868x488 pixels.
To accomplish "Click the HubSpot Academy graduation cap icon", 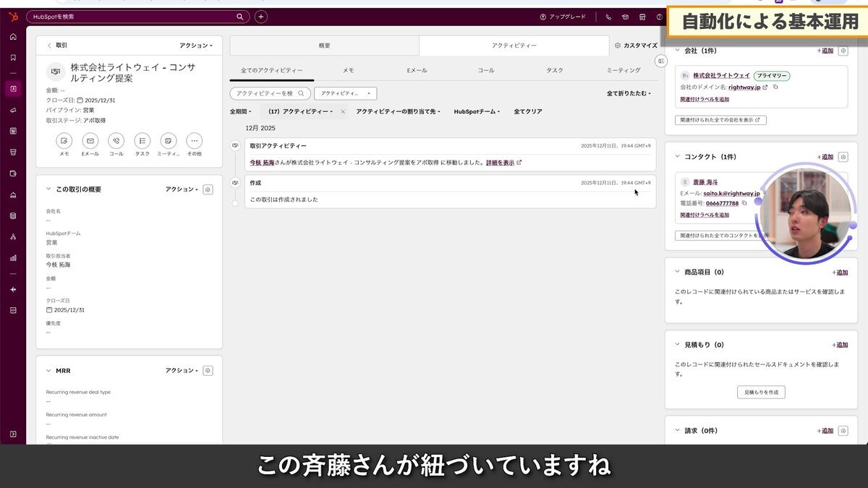I will (625, 17).
